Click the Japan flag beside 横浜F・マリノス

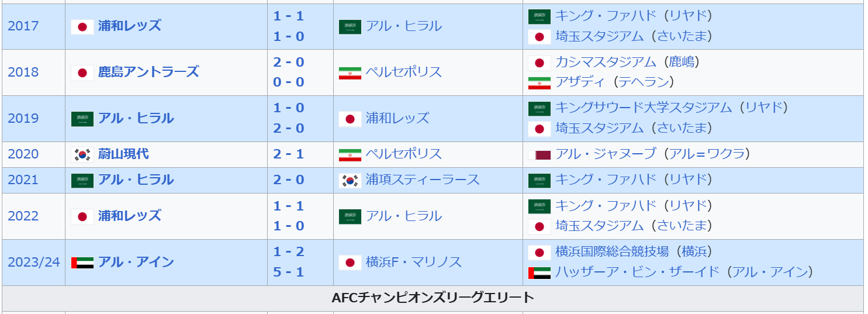pos(350,263)
